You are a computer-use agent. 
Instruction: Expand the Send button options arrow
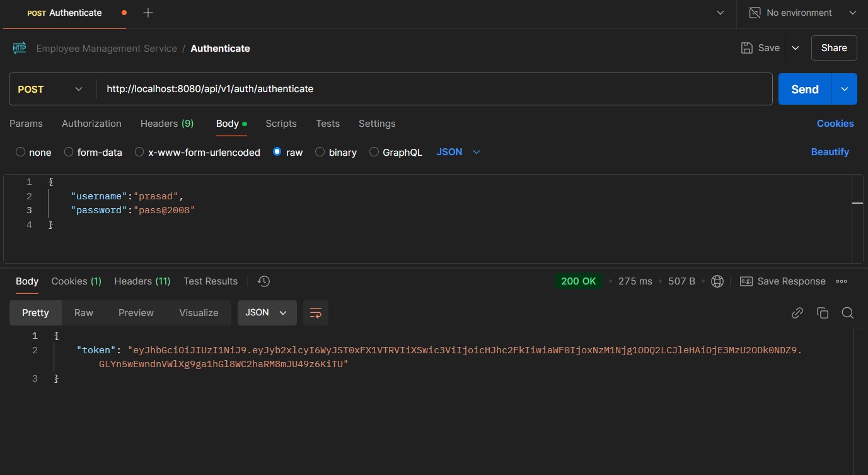click(x=845, y=89)
